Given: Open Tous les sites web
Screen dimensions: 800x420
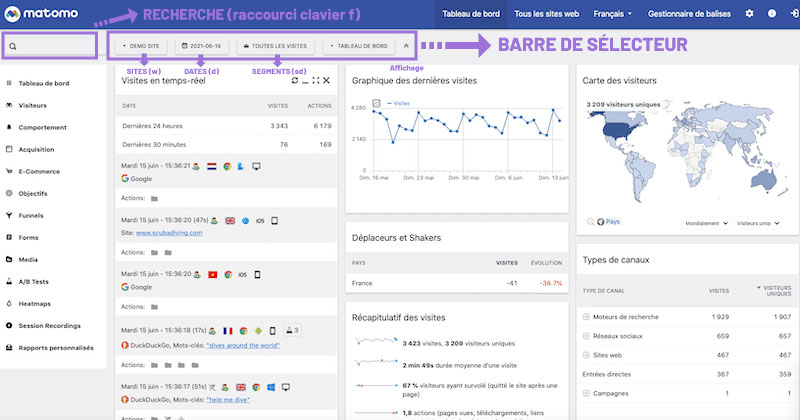Looking at the screenshot, I should 546,14.
